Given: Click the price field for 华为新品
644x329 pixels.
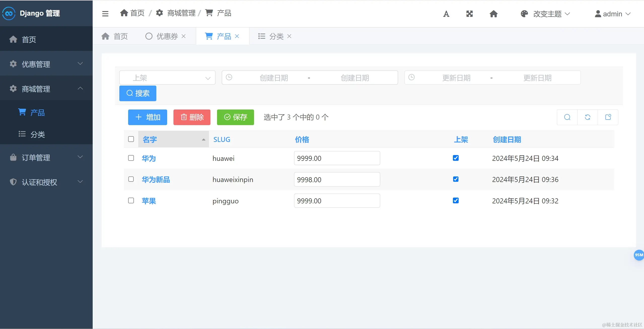Looking at the screenshot, I should point(337,179).
